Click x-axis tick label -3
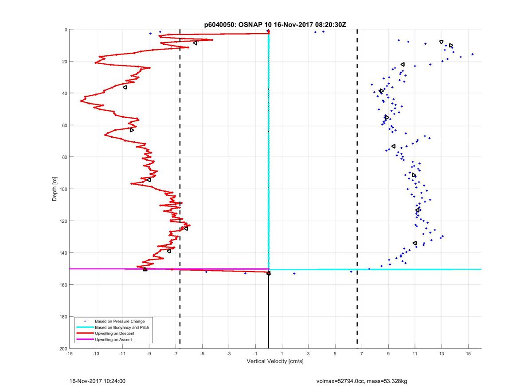This screenshot has width=532, height=392. click(x=229, y=353)
